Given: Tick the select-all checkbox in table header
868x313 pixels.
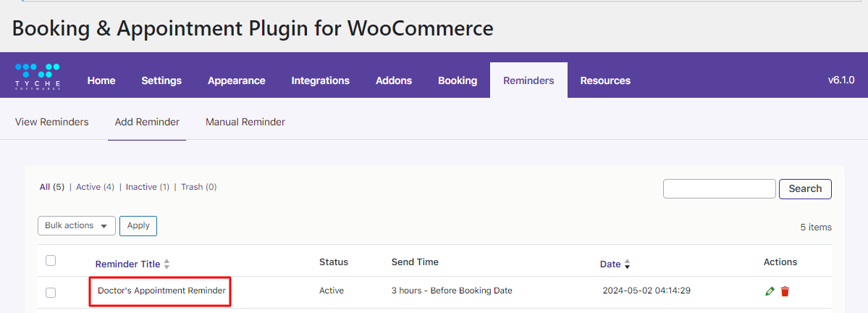Looking at the screenshot, I should (x=51, y=260).
